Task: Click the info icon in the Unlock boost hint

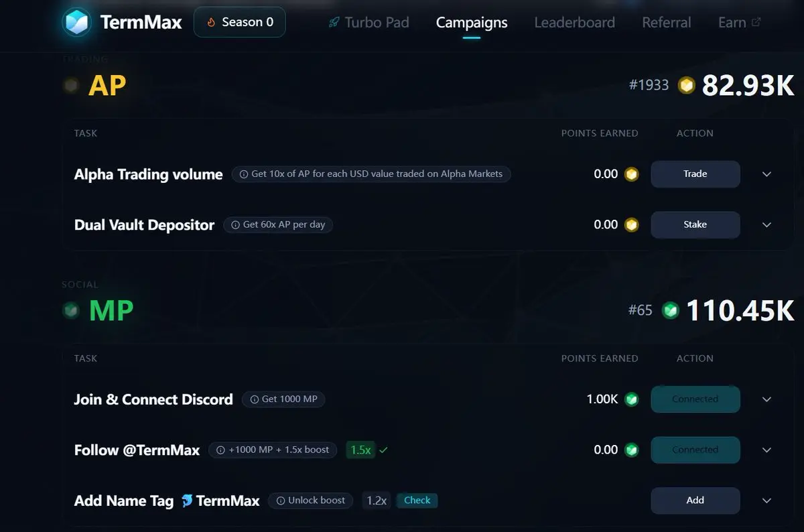Action: point(281,501)
